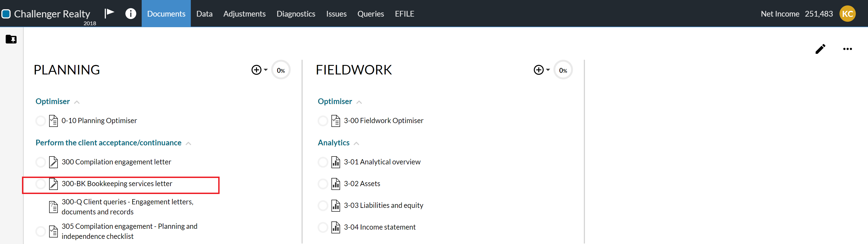This screenshot has height=244, width=868.
Task: Click the Challenger Realty engagement name
Action: (52, 14)
